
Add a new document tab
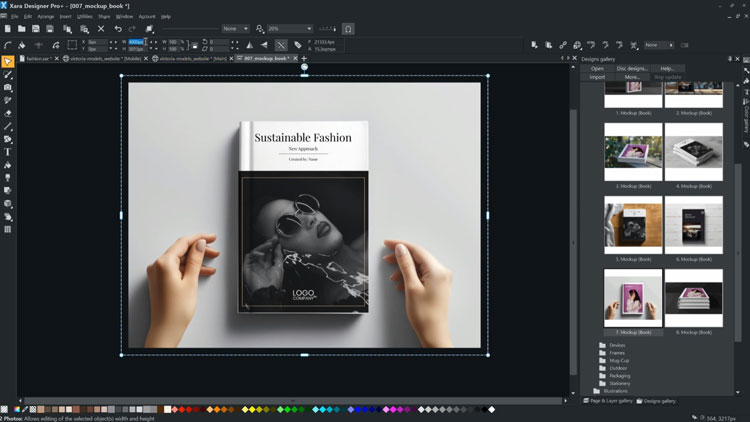point(304,58)
